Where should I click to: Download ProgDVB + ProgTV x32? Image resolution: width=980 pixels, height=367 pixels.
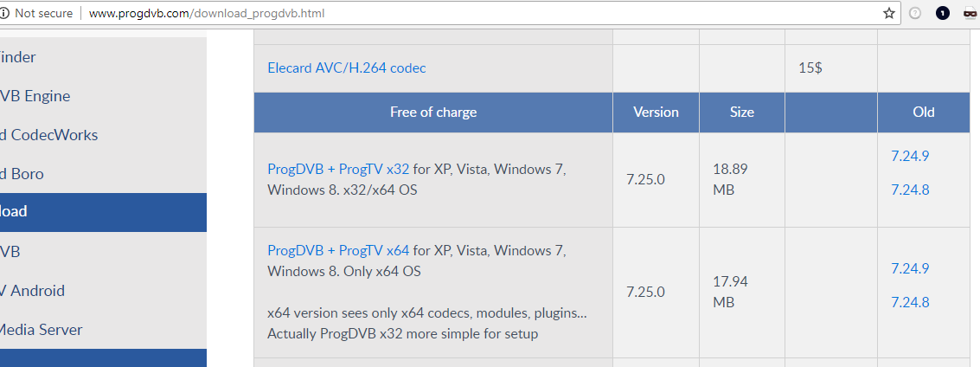(x=338, y=169)
